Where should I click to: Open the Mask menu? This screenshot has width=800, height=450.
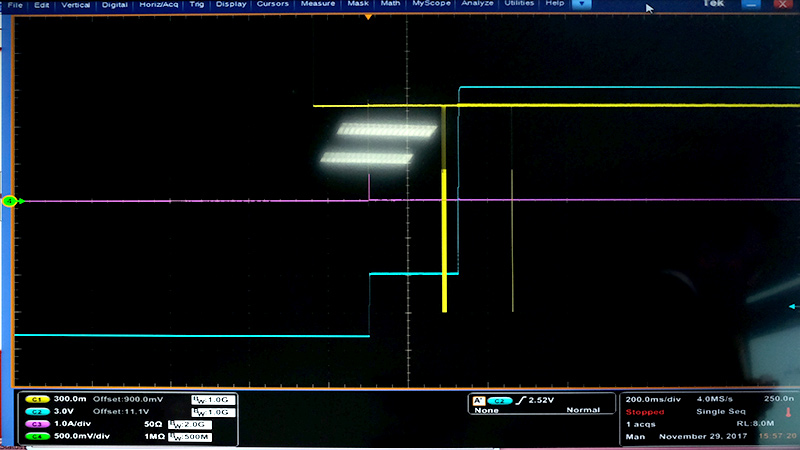coord(358,4)
